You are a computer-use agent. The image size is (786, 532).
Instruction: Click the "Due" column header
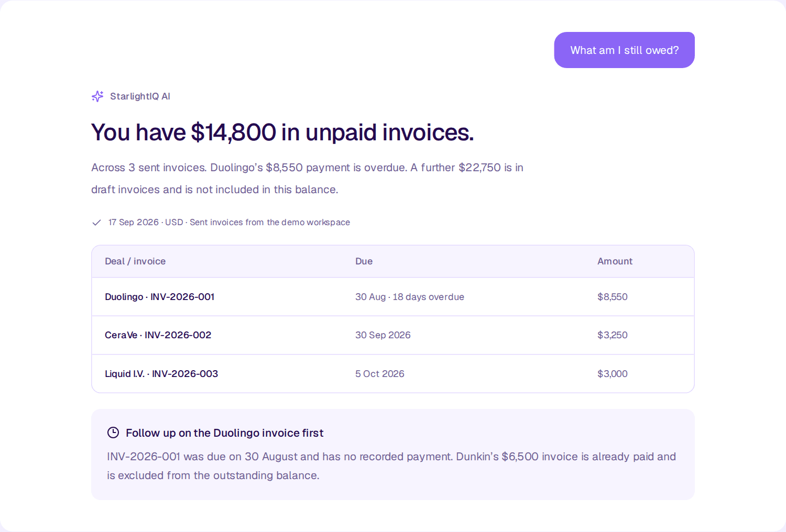(364, 261)
